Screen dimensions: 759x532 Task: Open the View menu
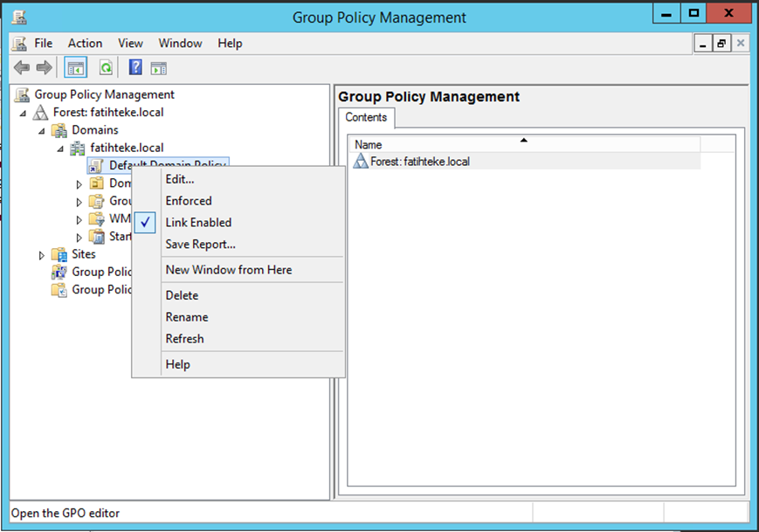pos(131,44)
